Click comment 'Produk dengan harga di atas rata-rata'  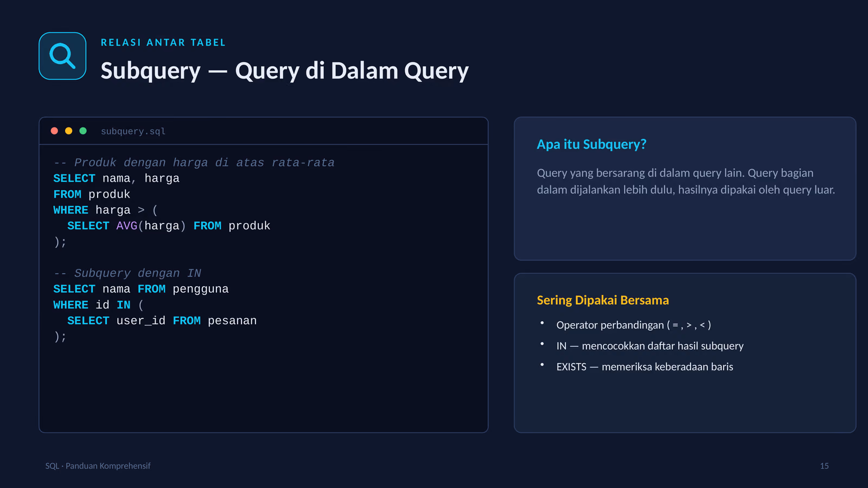194,163
